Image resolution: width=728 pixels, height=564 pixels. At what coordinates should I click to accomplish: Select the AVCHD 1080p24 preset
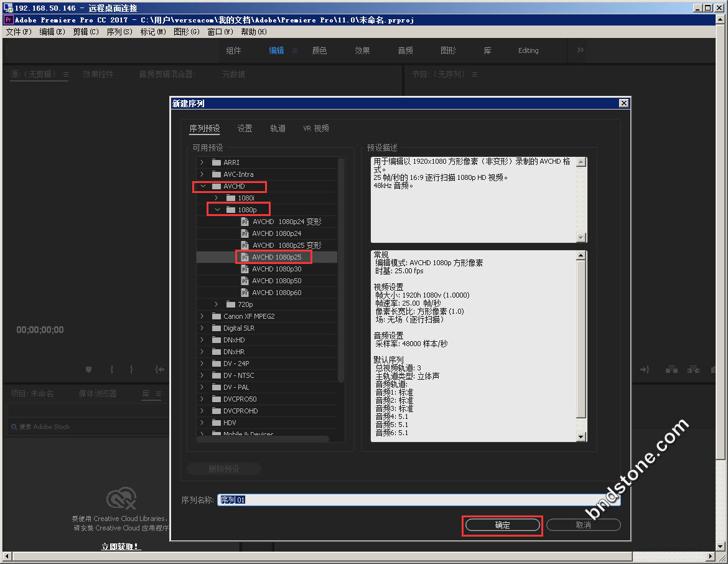(276, 233)
